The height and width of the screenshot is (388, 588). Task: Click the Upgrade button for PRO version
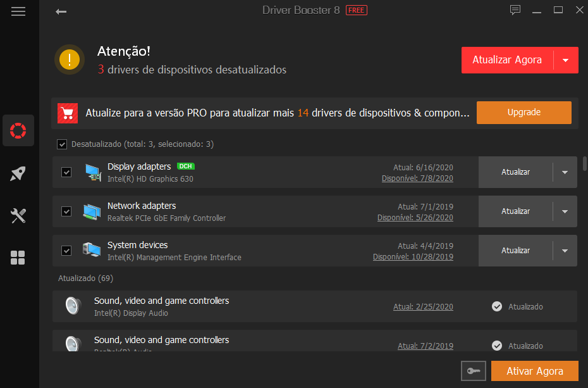point(524,112)
